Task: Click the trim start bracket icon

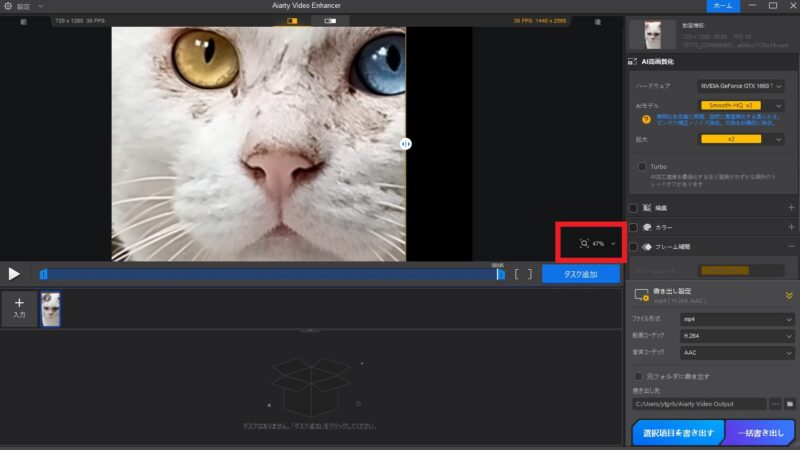Action: (x=518, y=273)
